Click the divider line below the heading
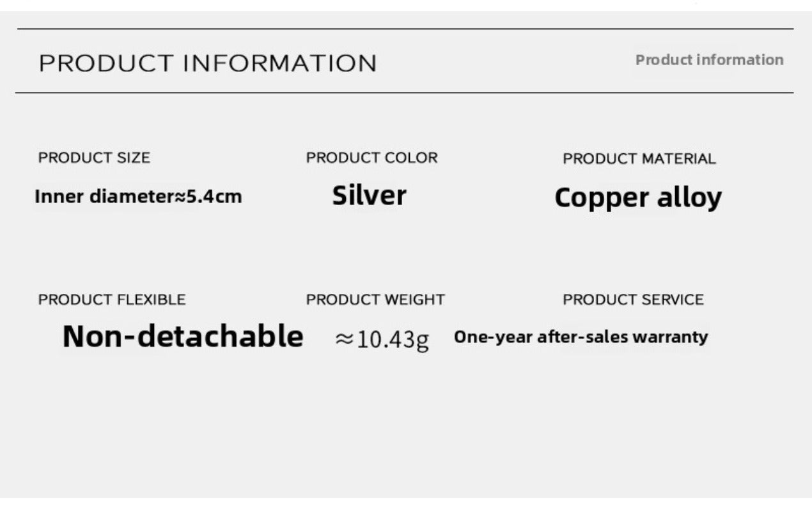Screen dimensions: 812x511 [x=405, y=93]
